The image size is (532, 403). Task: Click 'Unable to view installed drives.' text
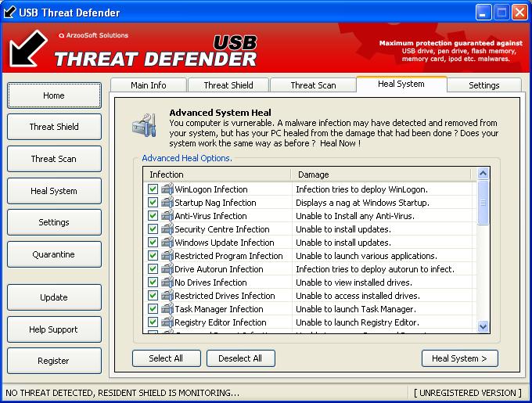point(354,282)
